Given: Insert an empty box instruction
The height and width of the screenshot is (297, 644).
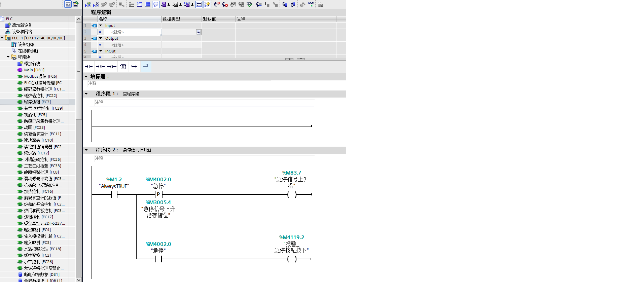Looking at the screenshot, I should pyautogui.click(x=123, y=67).
